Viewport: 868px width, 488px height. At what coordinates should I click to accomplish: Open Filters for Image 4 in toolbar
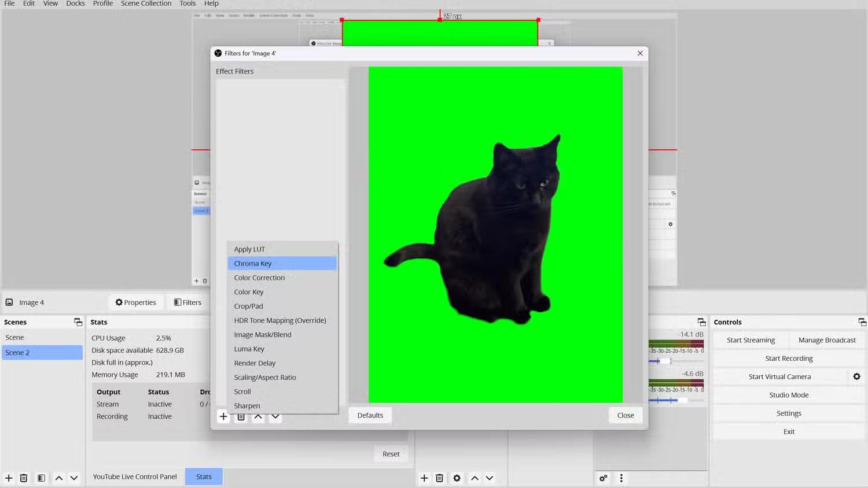pyautogui.click(x=187, y=302)
